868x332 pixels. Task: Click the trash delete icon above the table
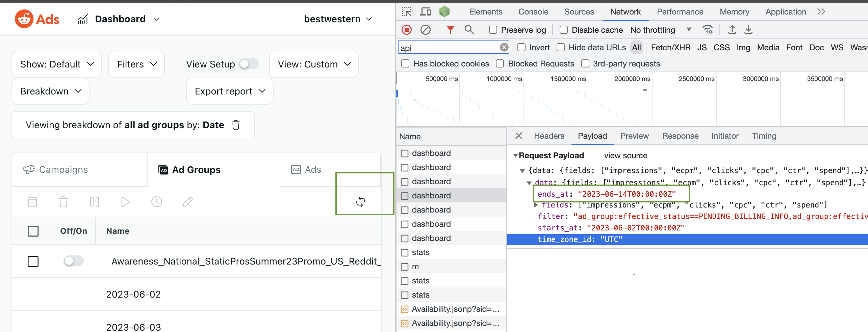[x=63, y=201]
